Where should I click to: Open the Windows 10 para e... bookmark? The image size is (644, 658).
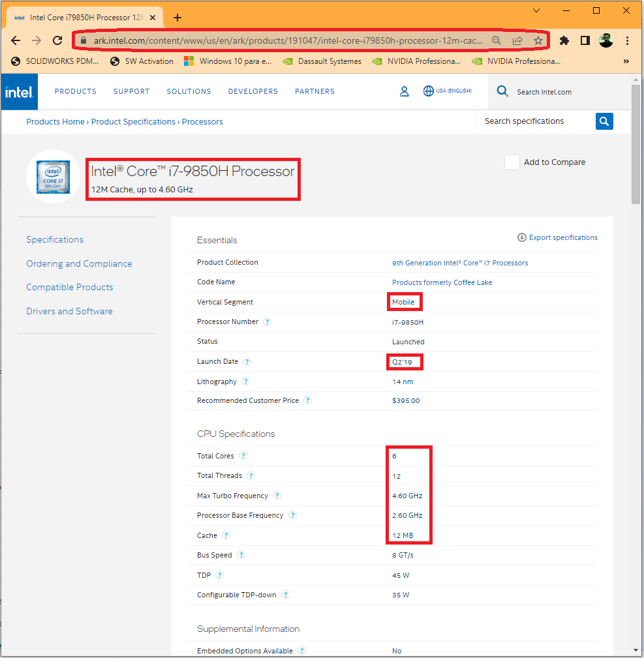pyautogui.click(x=228, y=61)
